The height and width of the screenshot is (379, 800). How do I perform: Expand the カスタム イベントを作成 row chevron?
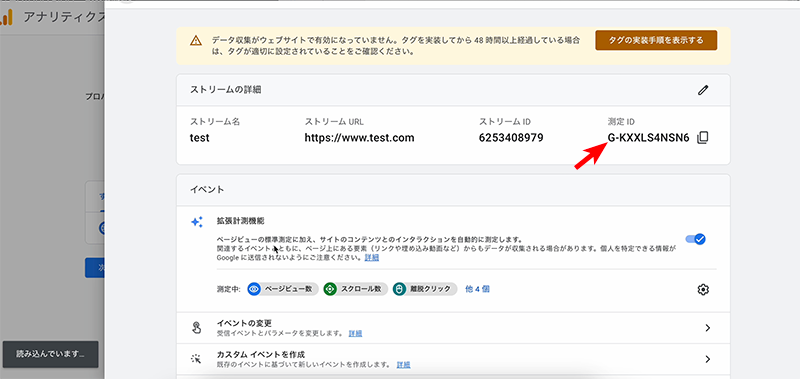(x=708, y=359)
